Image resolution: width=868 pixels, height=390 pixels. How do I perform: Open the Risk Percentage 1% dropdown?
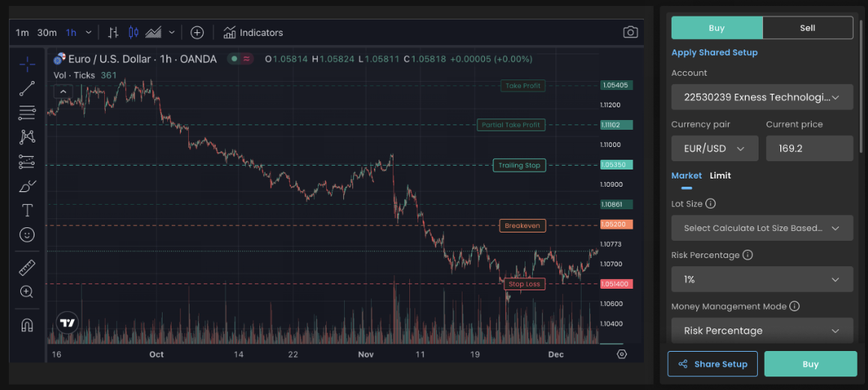762,279
